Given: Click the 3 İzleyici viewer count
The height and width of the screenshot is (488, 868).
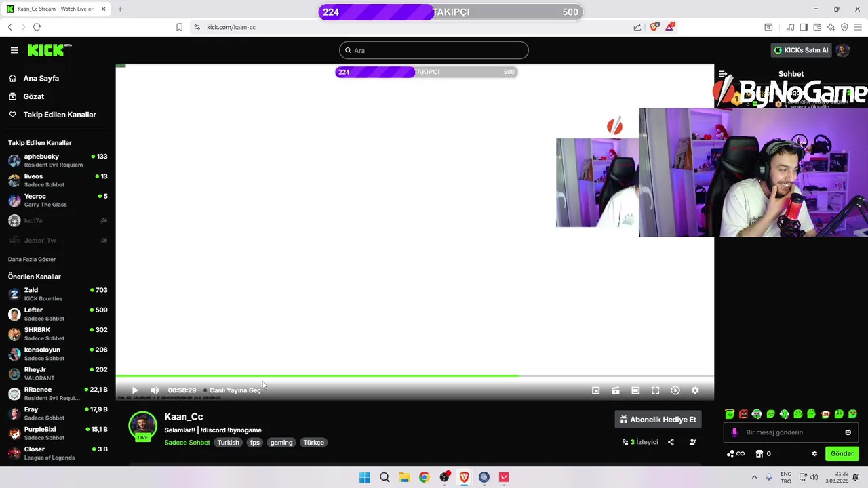Looking at the screenshot, I should pyautogui.click(x=640, y=442).
